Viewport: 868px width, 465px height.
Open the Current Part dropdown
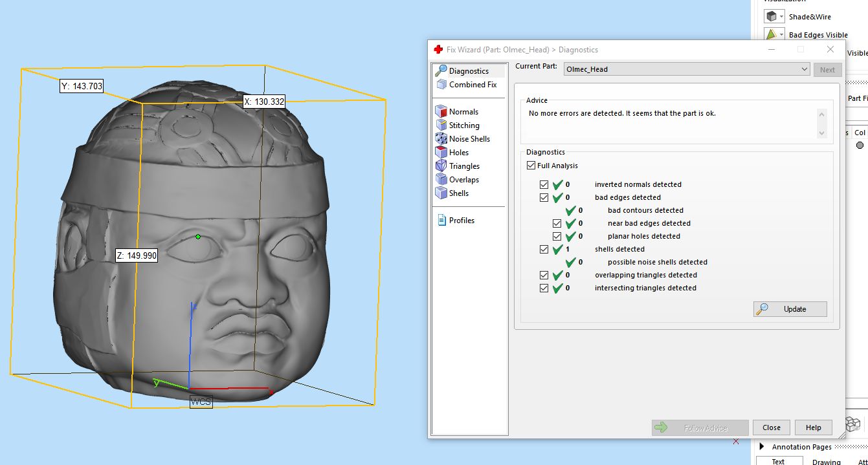pyautogui.click(x=804, y=69)
